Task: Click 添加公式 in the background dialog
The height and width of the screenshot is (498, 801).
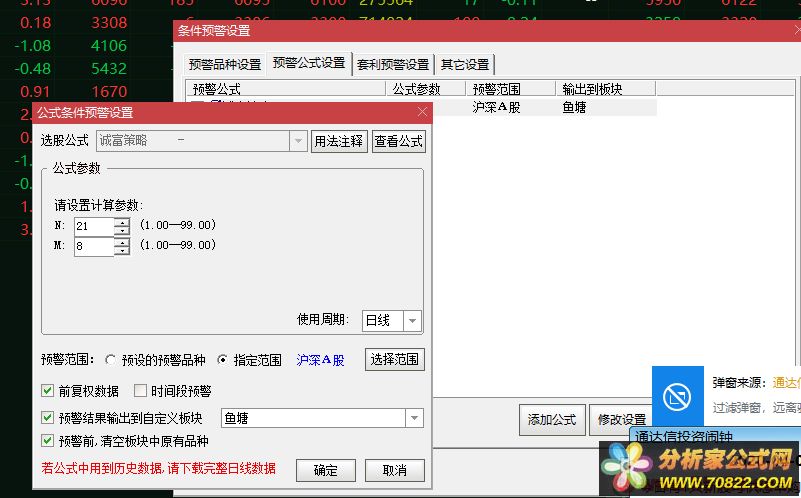Action: coord(552,420)
